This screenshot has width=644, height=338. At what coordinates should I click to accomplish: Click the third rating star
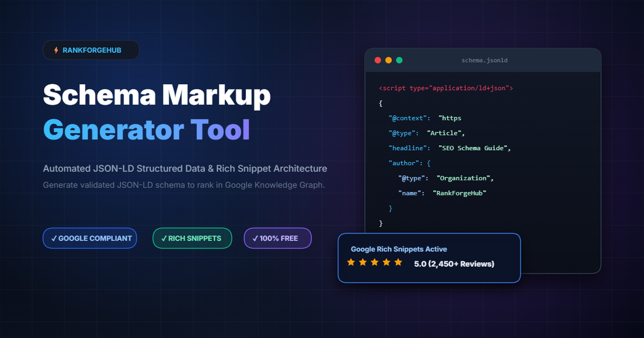pos(375,262)
